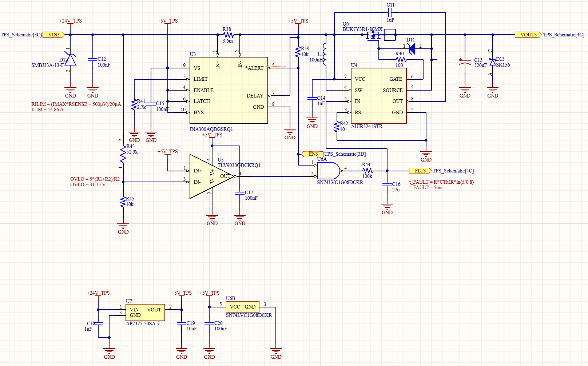Image resolution: width=588 pixels, height=366 pixels.
Task: Select the U6A AND gate symbol
Action: click(329, 171)
